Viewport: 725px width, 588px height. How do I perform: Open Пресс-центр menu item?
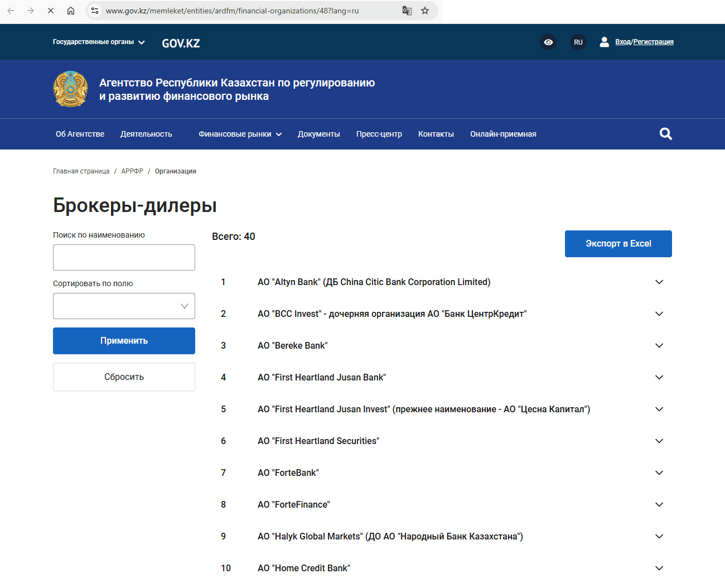pyautogui.click(x=379, y=134)
